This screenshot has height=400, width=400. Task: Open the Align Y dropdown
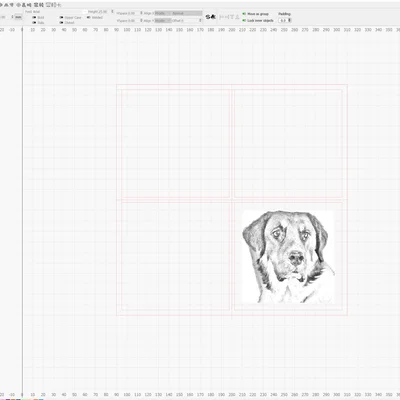pos(163,21)
